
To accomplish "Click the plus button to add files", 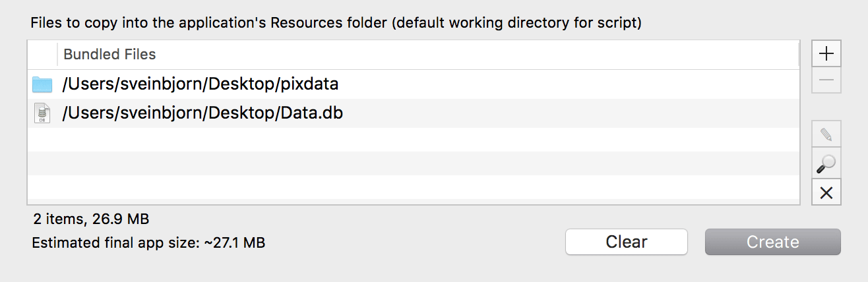I will coord(826,53).
